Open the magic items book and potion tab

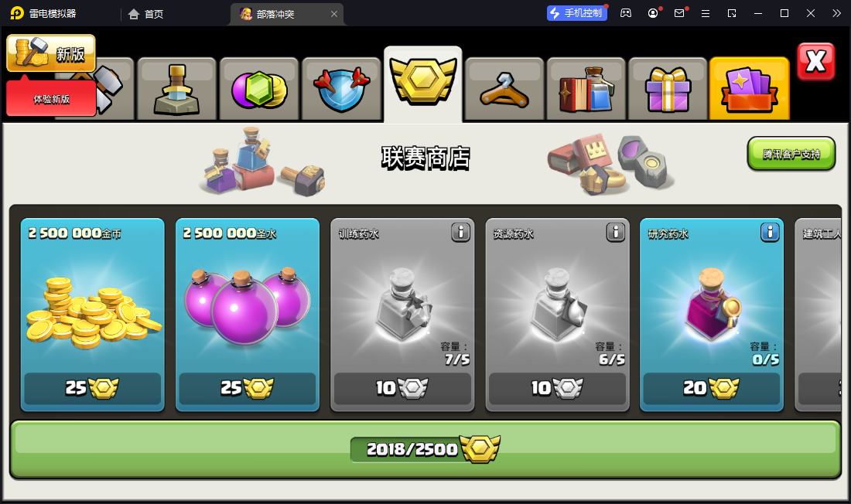[586, 88]
